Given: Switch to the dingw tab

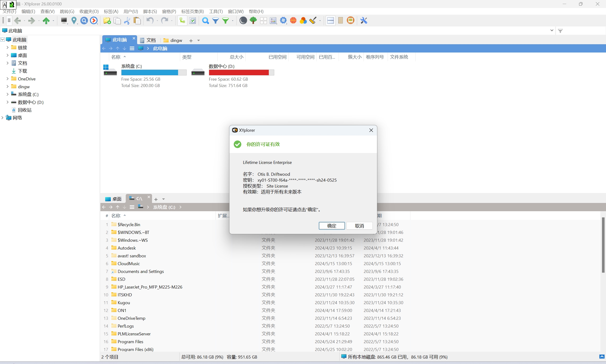Looking at the screenshot, I should [173, 40].
